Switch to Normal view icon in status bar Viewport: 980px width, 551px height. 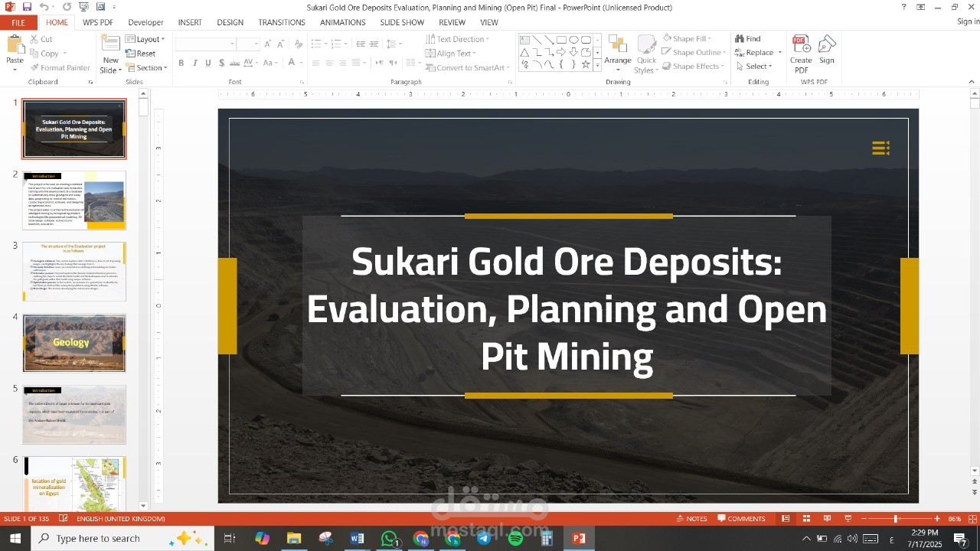[786, 519]
